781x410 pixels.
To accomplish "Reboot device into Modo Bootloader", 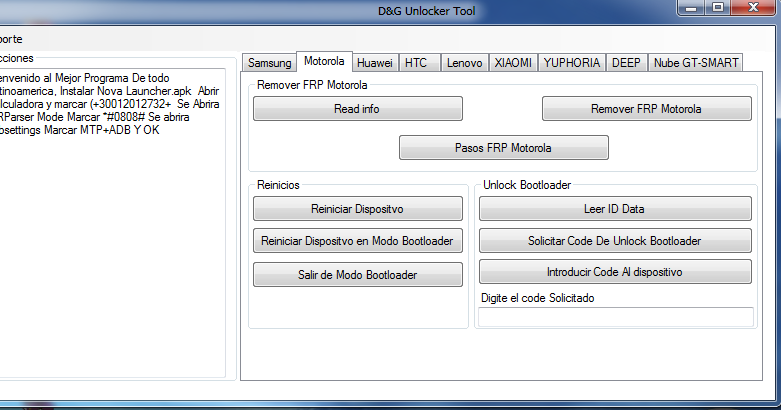I will tap(358, 241).
